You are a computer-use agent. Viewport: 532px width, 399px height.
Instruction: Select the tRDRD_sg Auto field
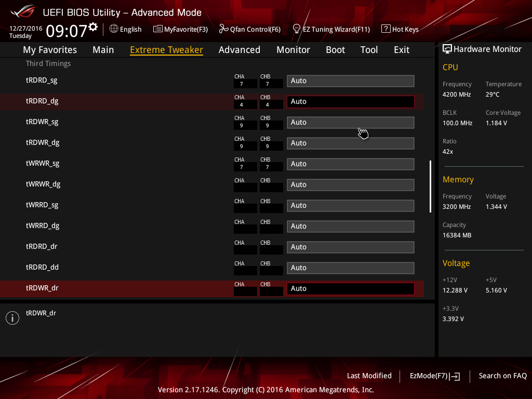pos(351,81)
